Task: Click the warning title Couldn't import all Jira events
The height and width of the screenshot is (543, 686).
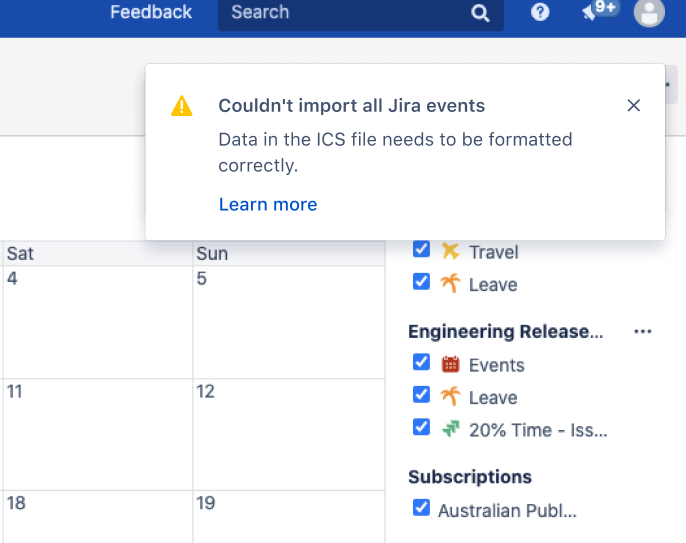Action: click(x=352, y=106)
